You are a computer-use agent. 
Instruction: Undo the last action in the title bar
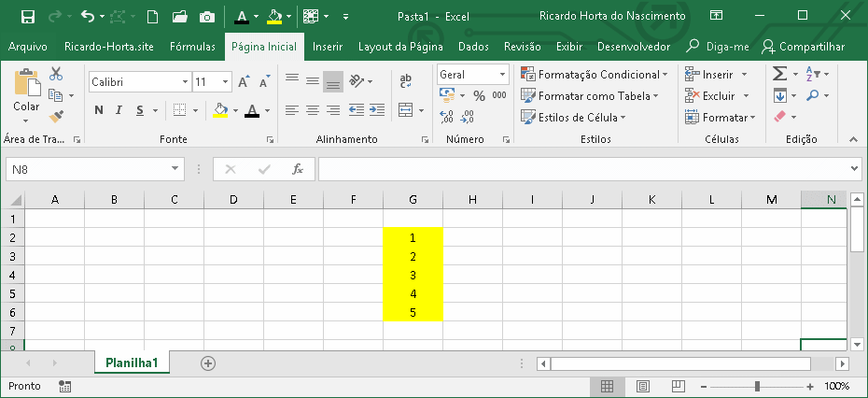click(x=88, y=17)
